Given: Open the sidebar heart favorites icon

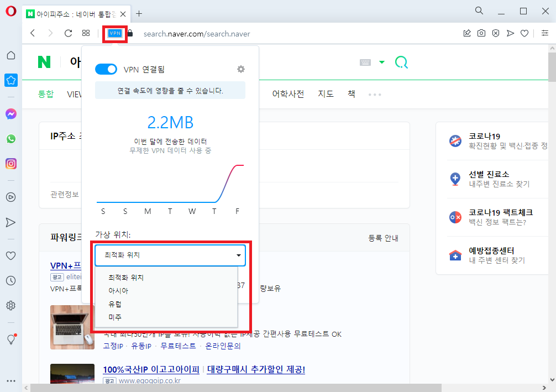Looking at the screenshot, I should click(11, 256).
